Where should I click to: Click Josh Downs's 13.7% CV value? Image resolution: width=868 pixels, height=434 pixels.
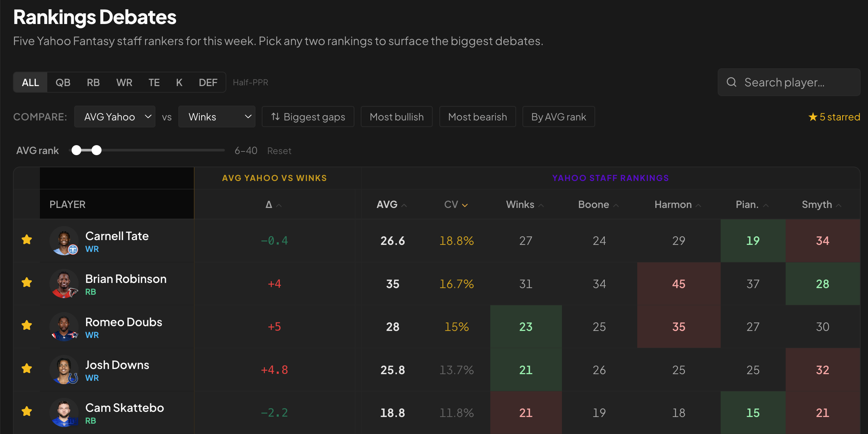click(x=456, y=370)
